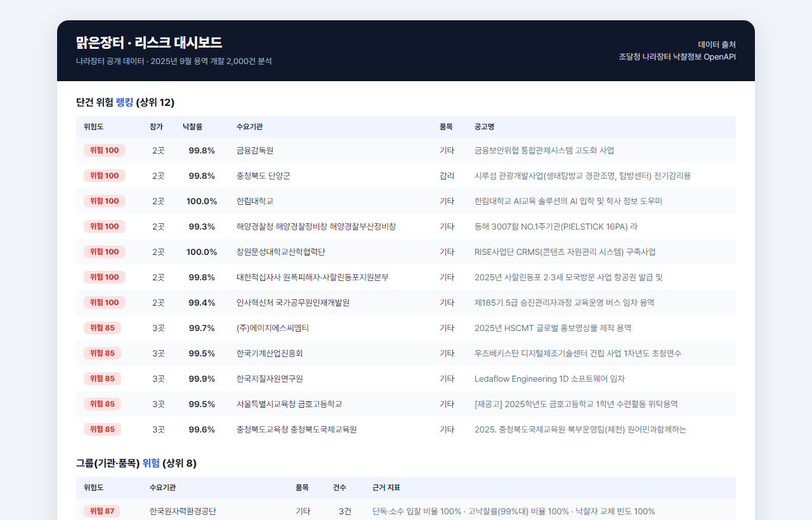Open the RISE사업단 CRMS 구축사업 notice
Screen dimensions: 812x520
565,252
